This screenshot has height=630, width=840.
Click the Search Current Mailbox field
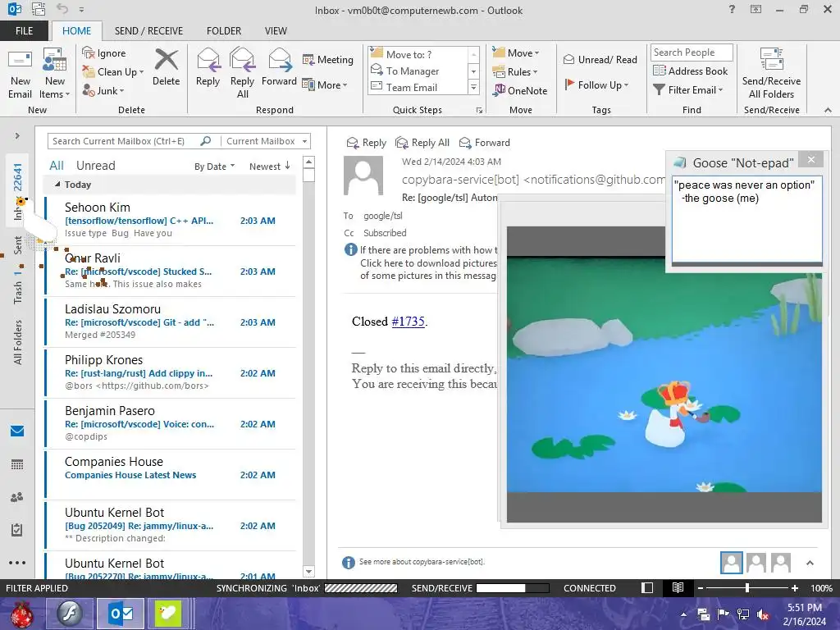tap(125, 141)
